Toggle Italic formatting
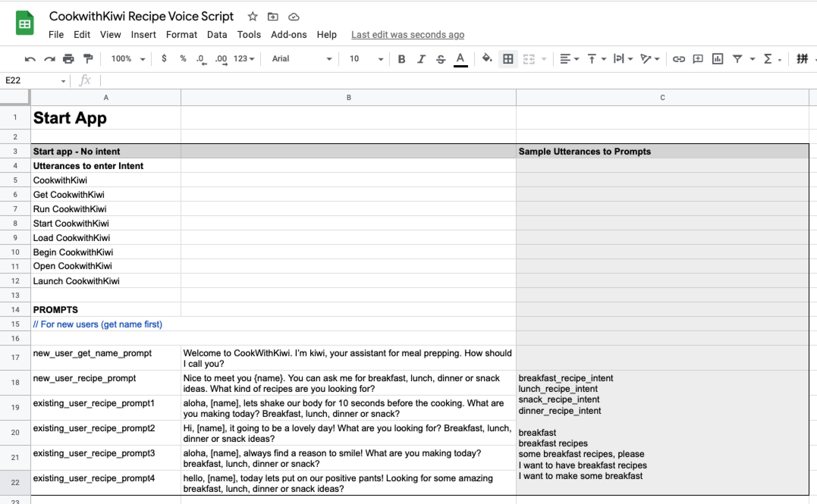 point(421,59)
